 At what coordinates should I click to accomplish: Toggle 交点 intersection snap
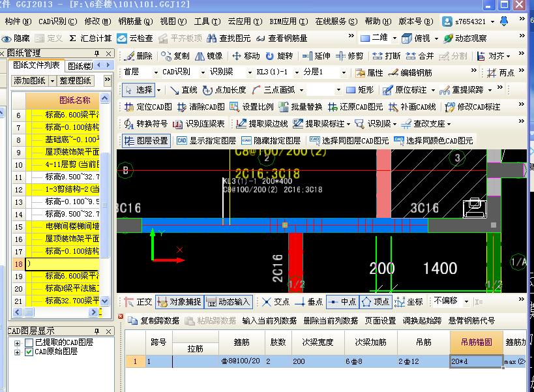(276, 302)
